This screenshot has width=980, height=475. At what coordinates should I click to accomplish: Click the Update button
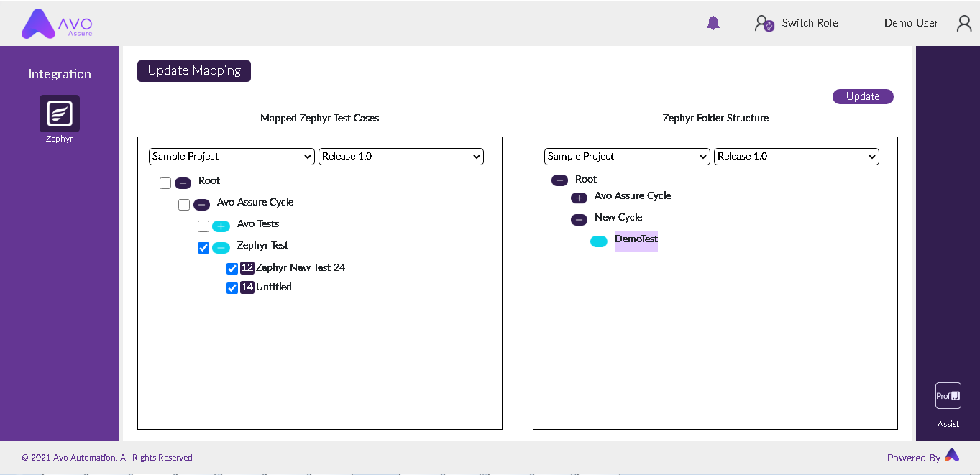pyautogui.click(x=863, y=96)
